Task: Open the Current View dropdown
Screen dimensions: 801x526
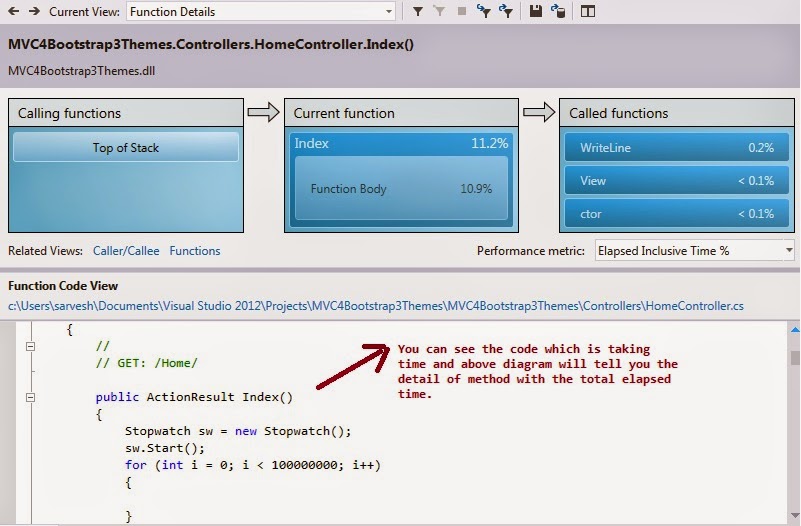Action: tap(261, 11)
